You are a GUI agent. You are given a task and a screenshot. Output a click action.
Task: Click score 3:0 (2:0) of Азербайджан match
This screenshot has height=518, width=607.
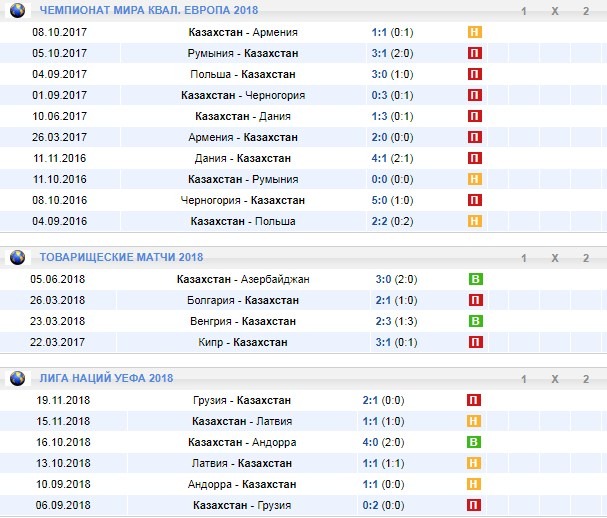coord(396,279)
